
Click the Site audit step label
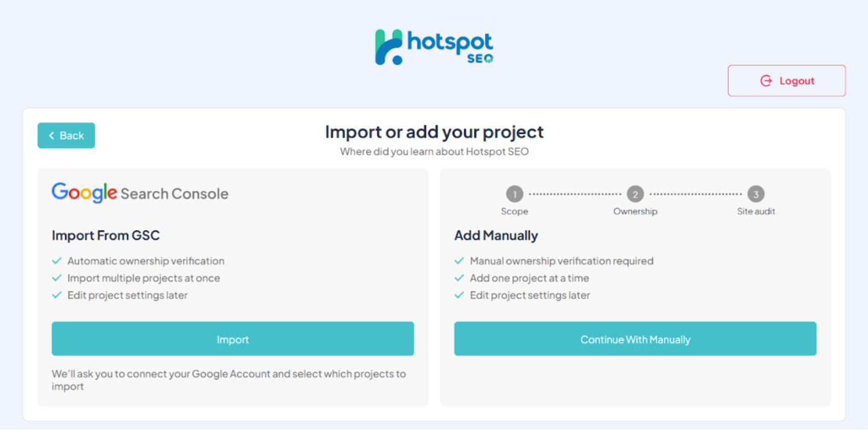pyautogui.click(x=756, y=212)
